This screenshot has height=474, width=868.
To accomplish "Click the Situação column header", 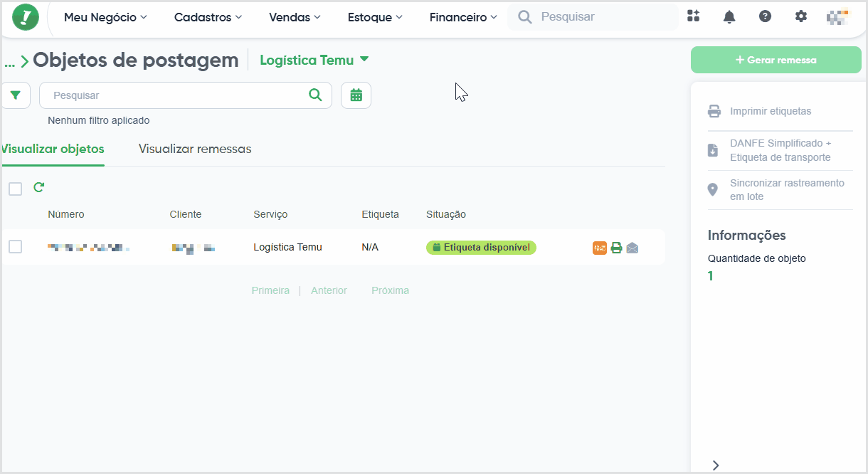I will click(446, 214).
